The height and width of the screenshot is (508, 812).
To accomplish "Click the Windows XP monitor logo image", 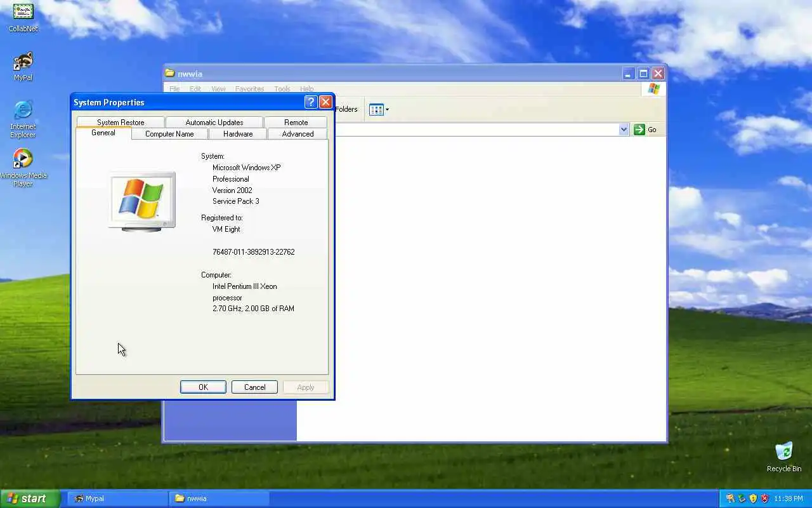I will point(142,201).
